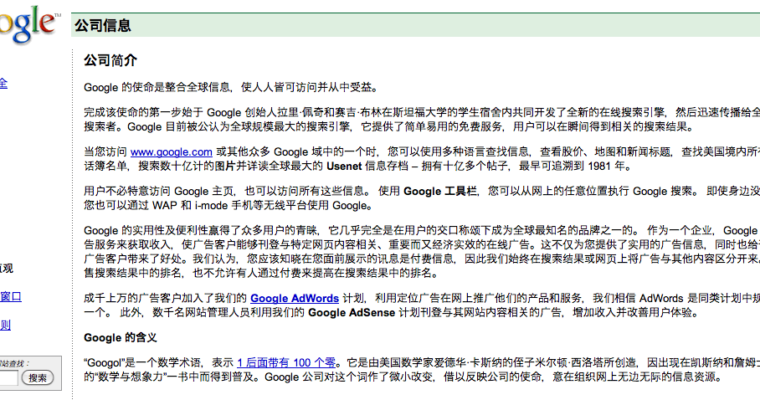Click the Google logo
The image size is (760, 400).
28,24
